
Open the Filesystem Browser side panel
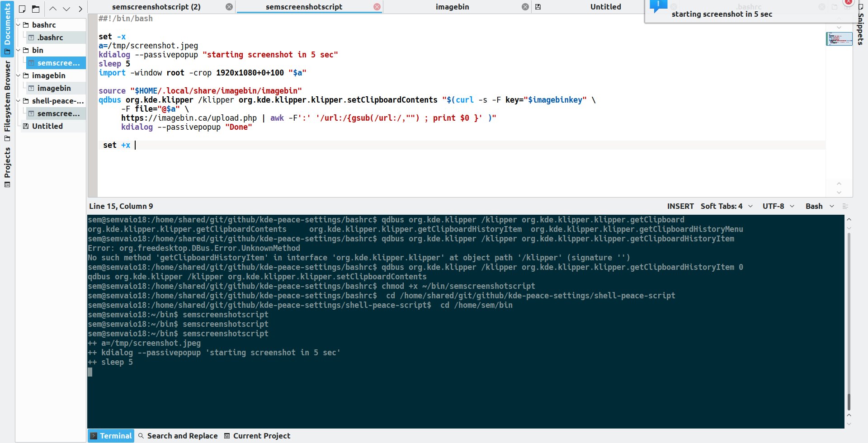(7, 101)
